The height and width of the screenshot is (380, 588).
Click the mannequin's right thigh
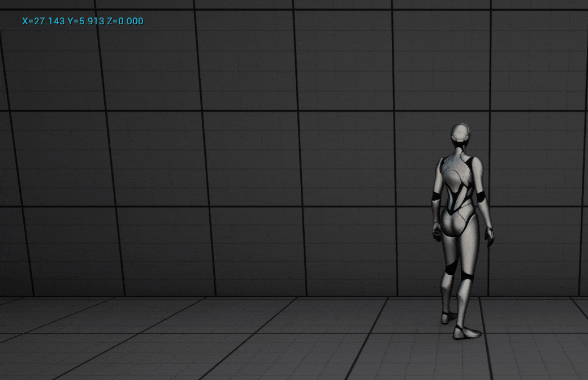click(x=469, y=252)
